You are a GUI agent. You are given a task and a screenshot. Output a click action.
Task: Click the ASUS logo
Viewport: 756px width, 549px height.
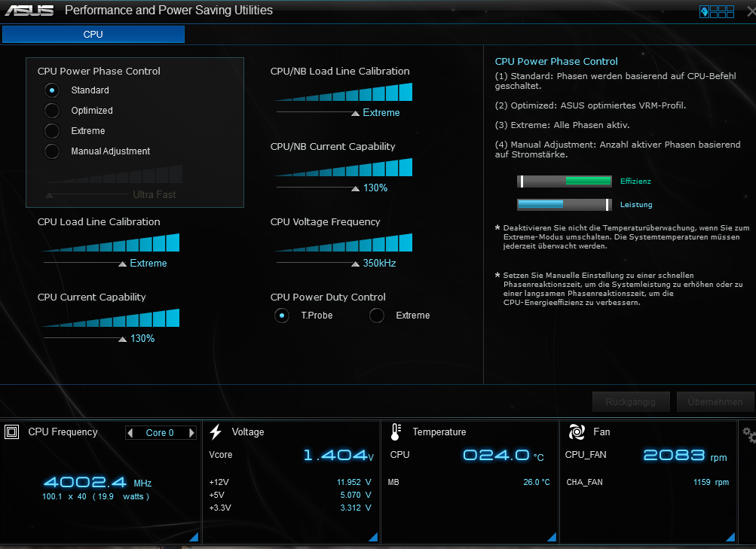click(29, 10)
